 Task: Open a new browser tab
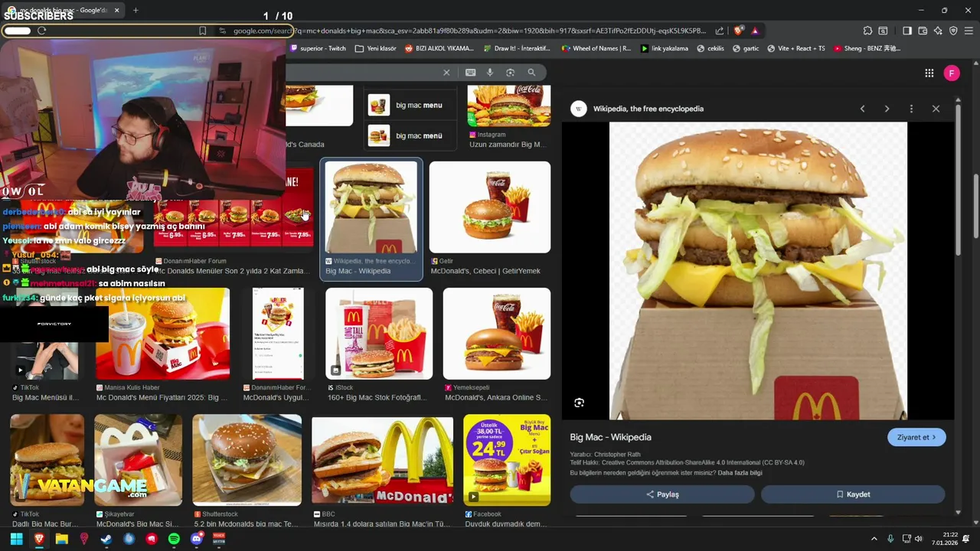pos(136,10)
